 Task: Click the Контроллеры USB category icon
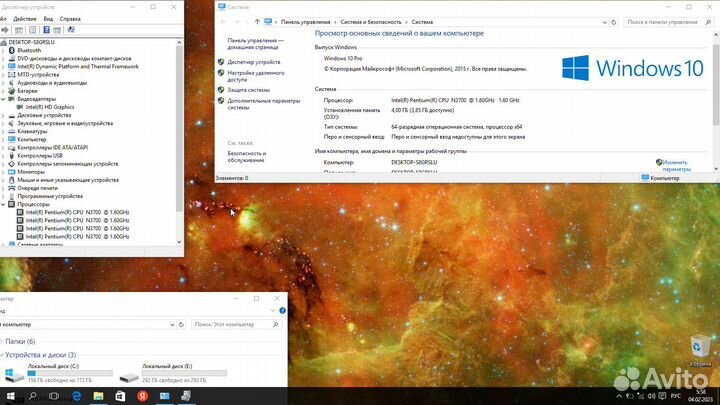coord(11,156)
